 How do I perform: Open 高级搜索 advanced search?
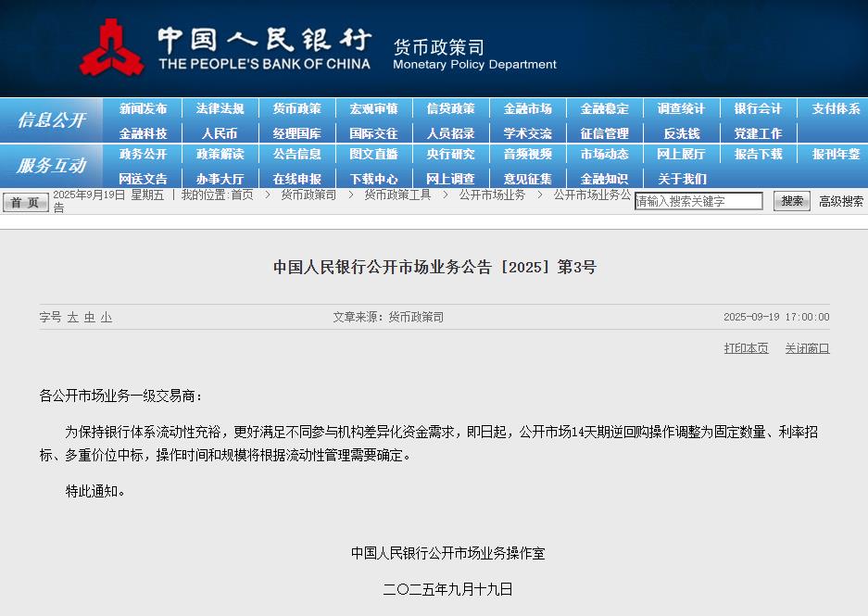pos(840,201)
